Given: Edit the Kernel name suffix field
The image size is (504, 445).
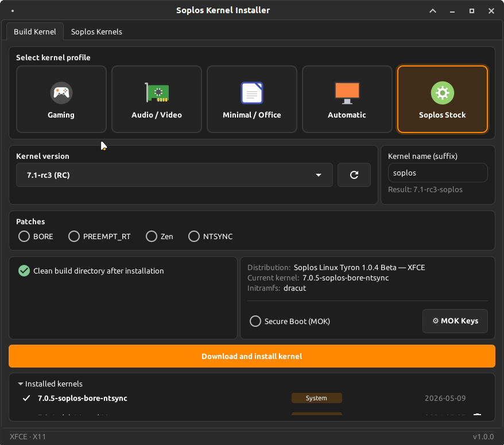Looking at the screenshot, I should [x=437, y=173].
